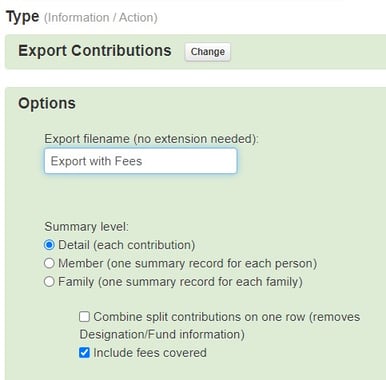The image size is (386, 380).
Task: Click the "Designation/Fund information)" text line
Action: click(162, 334)
